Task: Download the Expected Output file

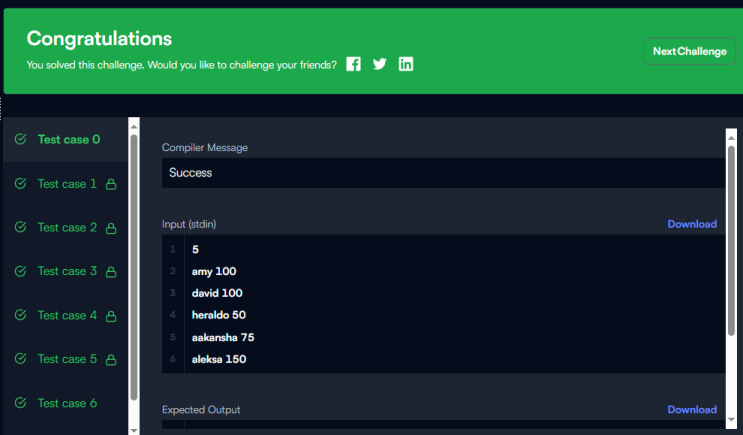Action: click(x=692, y=409)
